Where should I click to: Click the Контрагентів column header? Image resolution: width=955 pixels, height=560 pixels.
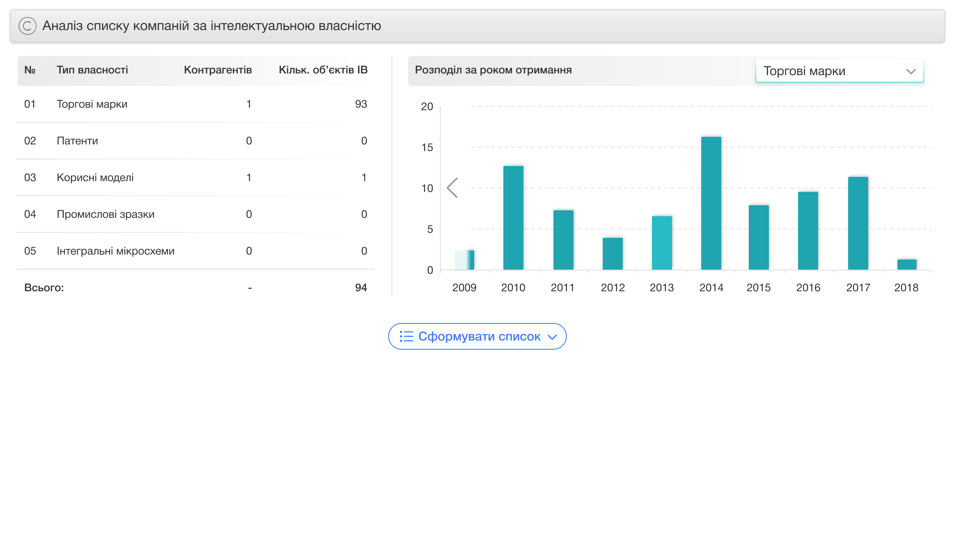(217, 70)
